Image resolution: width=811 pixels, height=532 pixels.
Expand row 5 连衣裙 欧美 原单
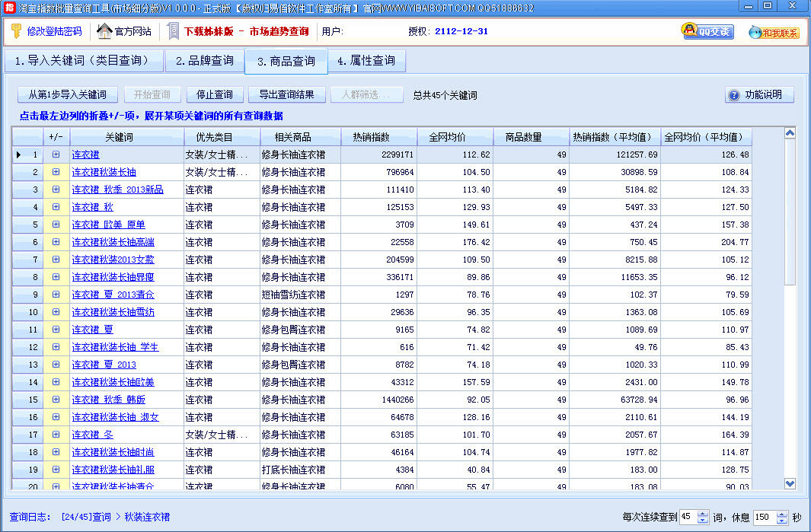(56, 225)
